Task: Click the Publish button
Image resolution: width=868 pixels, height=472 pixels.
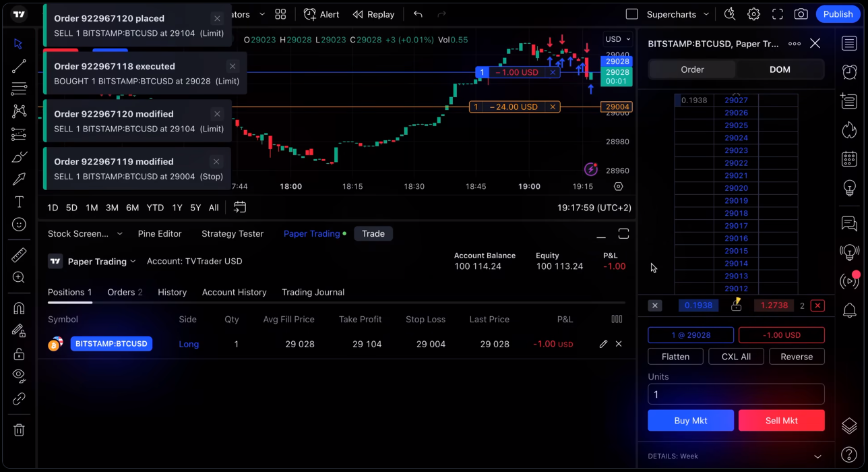Action: click(x=838, y=14)
